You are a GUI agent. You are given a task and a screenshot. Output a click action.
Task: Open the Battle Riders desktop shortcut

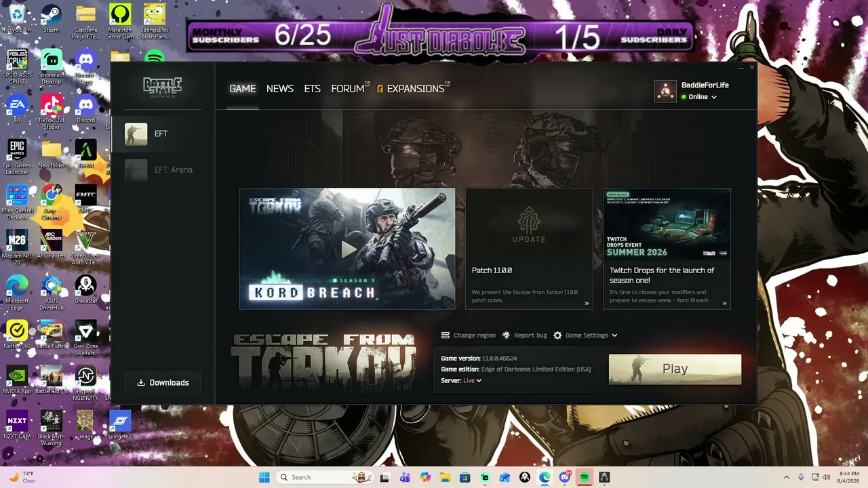tap(51, 335)
